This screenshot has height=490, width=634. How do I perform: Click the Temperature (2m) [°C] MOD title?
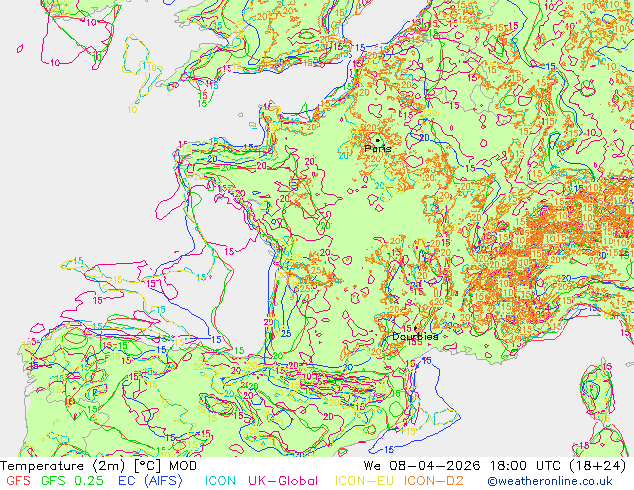(98, 466)
